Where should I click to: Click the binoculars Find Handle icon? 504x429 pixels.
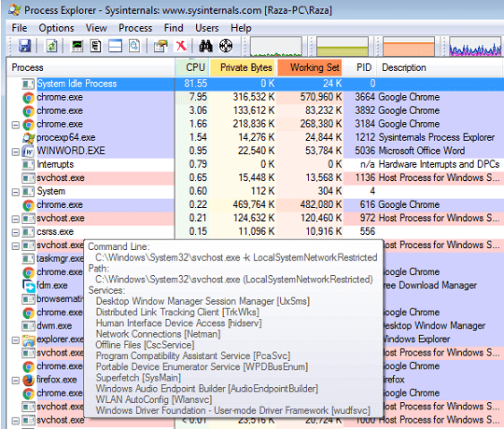pyautogui.click(x=205, y=46)
